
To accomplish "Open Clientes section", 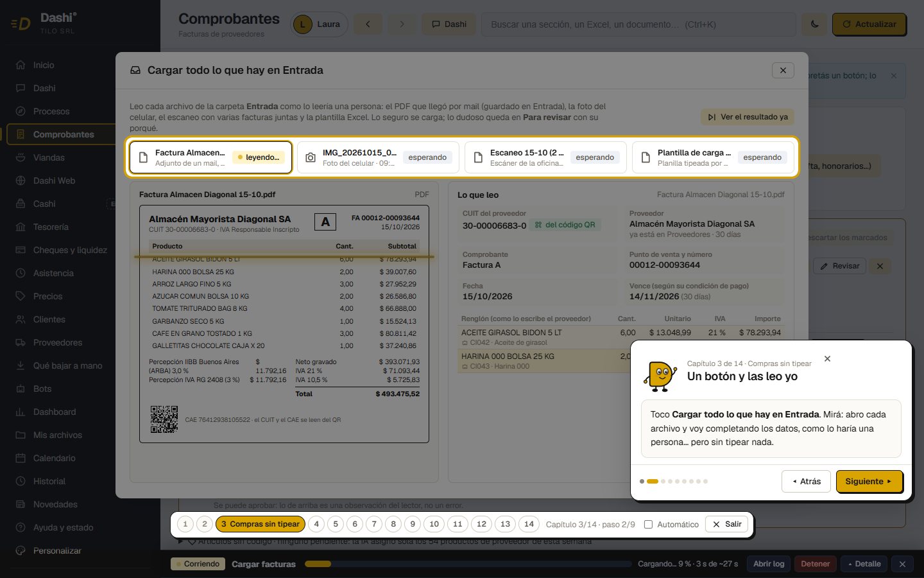I will pos(49,319).
